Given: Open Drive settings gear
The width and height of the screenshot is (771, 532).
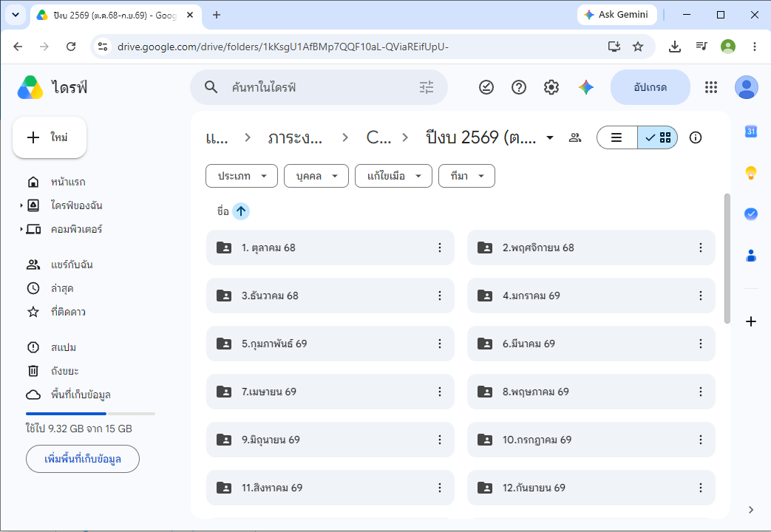Looking at the screenshot, I should coord(551,87).
